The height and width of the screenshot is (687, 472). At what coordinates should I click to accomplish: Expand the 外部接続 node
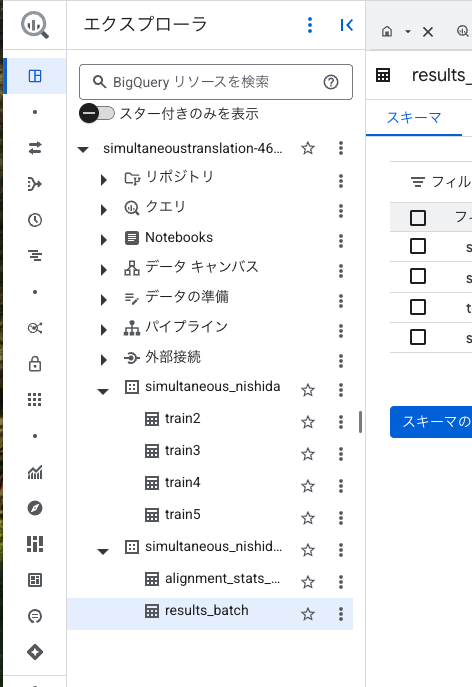[103, 360]
